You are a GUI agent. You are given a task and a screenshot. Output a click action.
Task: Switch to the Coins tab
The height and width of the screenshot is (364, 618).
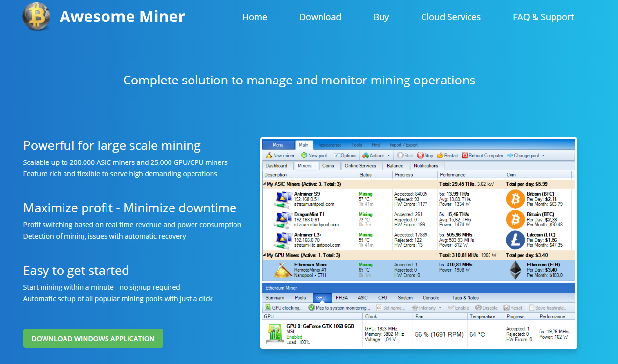pyautogui.click(x=328, y=166)
